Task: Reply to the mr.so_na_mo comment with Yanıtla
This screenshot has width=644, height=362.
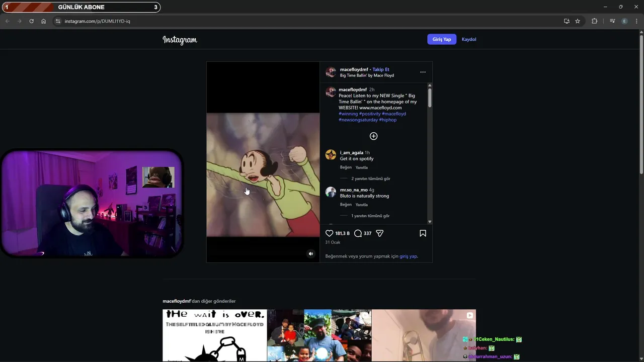Action: (362, 205)
